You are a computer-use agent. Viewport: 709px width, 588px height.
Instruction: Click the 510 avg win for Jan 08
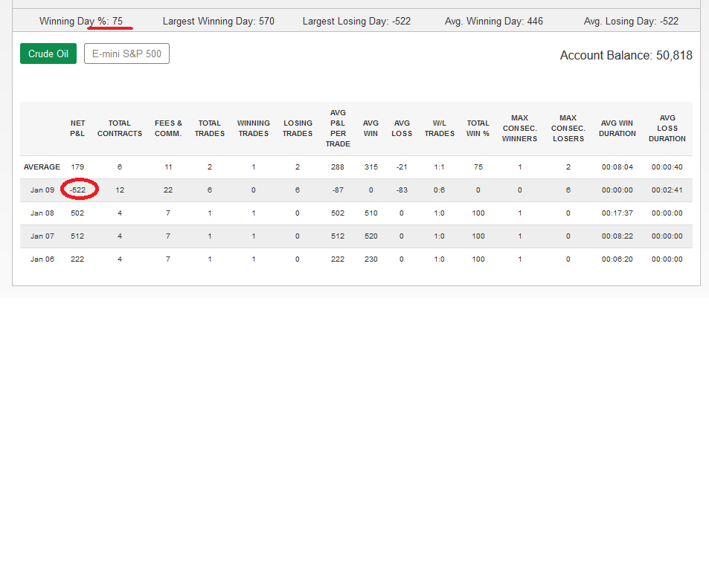point(370,213)
